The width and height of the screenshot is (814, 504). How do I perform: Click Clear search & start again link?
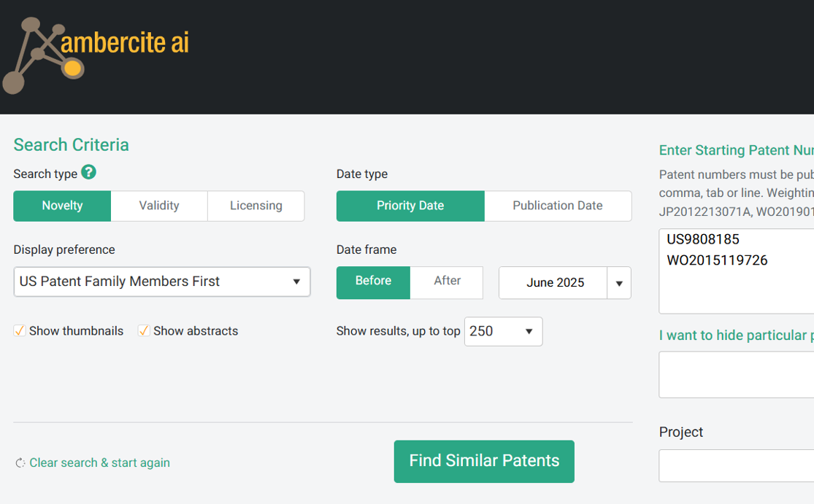[x=99, y=463]
